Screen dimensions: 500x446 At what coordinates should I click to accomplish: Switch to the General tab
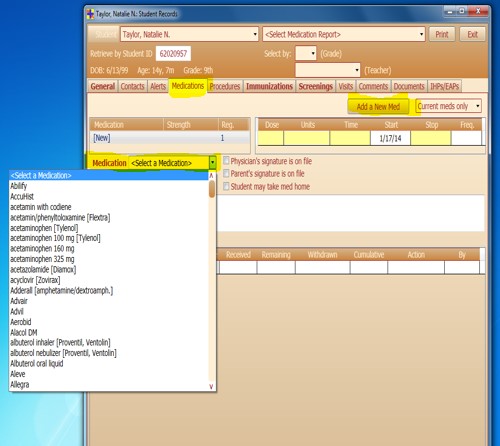[x=103, y=86]
